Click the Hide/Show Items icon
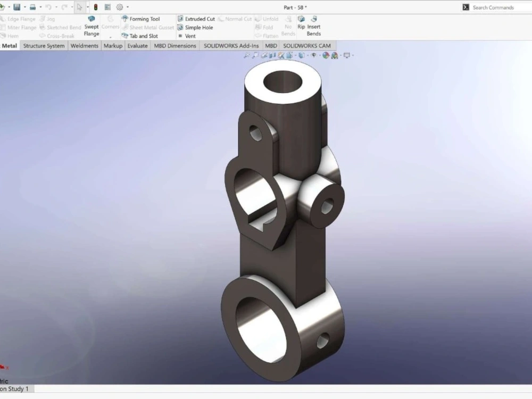 pyautogui.click(x=314, y=55)
